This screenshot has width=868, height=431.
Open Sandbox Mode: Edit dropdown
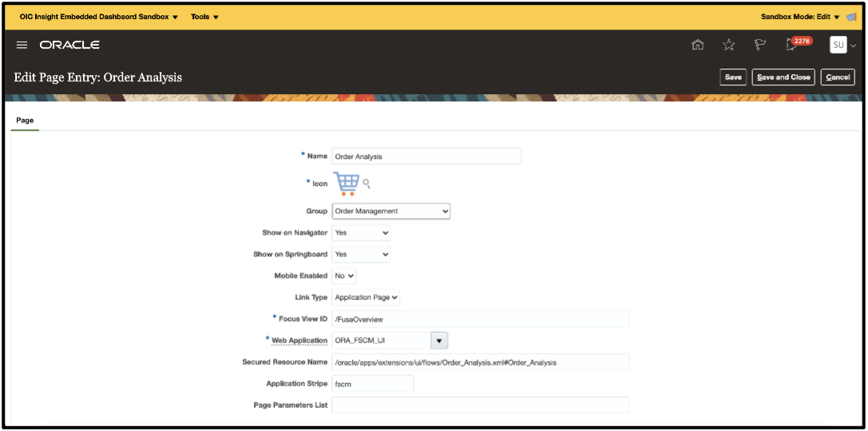tap(800, 17)
